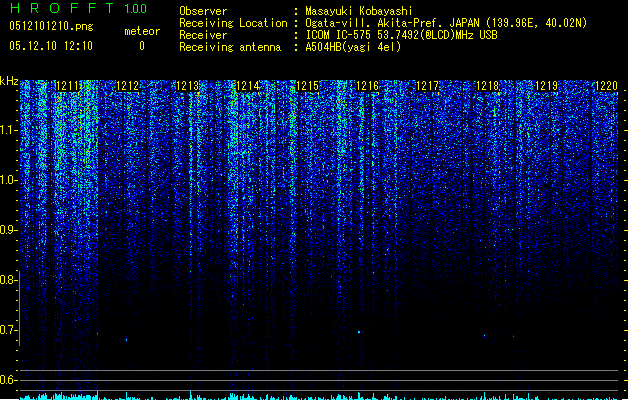Click the 1217 time marker
Image resolution: width=629 pixels, height=400 pixels.
pyautogui.click(x=427, y=86)
